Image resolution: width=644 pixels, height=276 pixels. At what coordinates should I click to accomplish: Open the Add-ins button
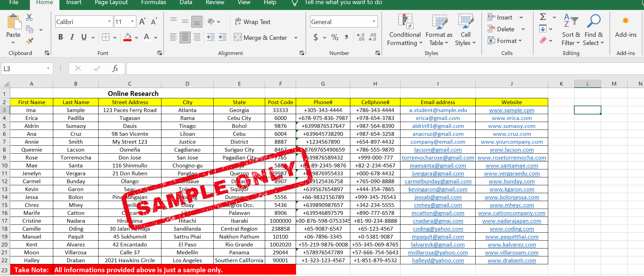626,27
